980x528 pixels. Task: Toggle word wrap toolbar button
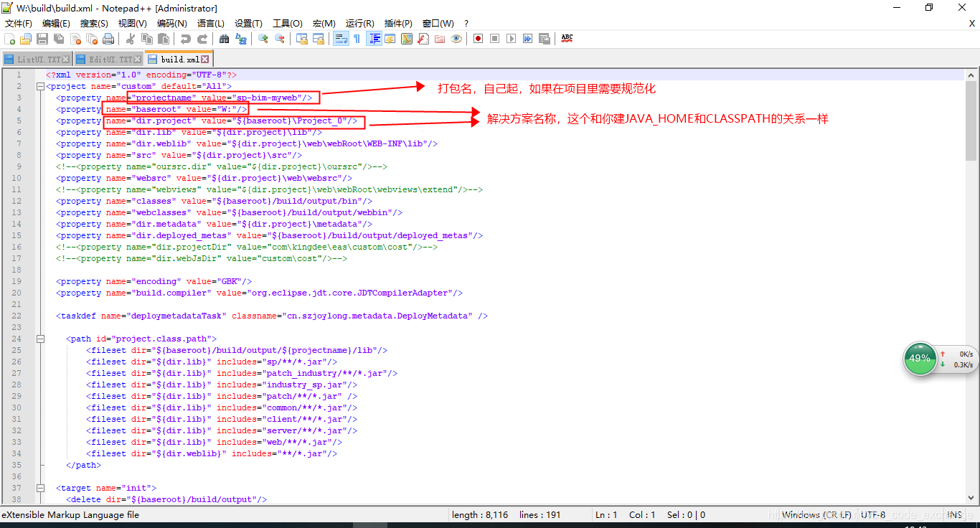coord(341,39)
